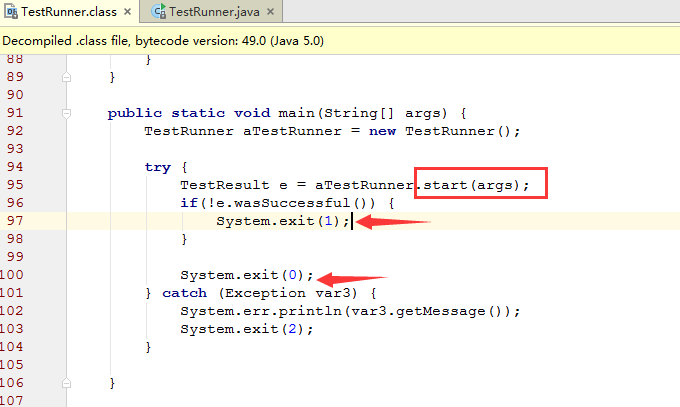
Task: Click 'String[]' parameter type on line 91
Action: 359,113
